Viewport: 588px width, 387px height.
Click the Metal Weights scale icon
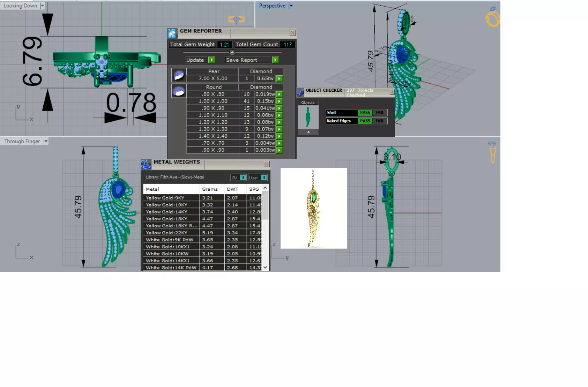146,164
